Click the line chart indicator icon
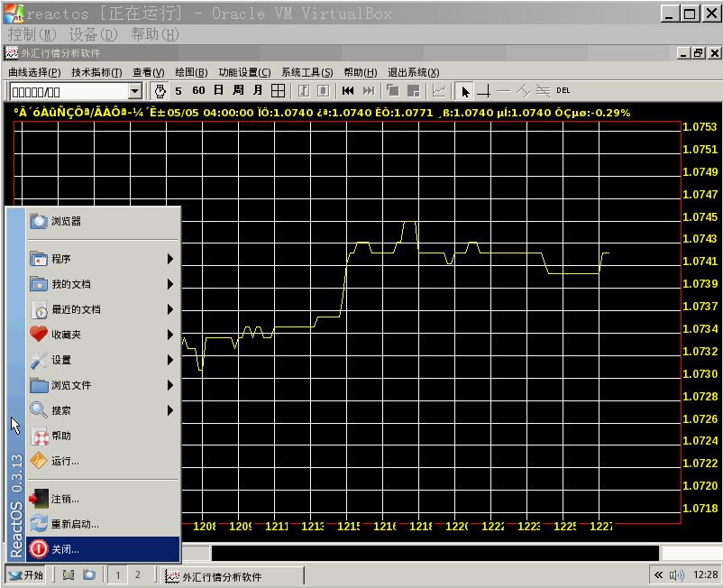Screen dimensions: 723x588 [439, 91]
